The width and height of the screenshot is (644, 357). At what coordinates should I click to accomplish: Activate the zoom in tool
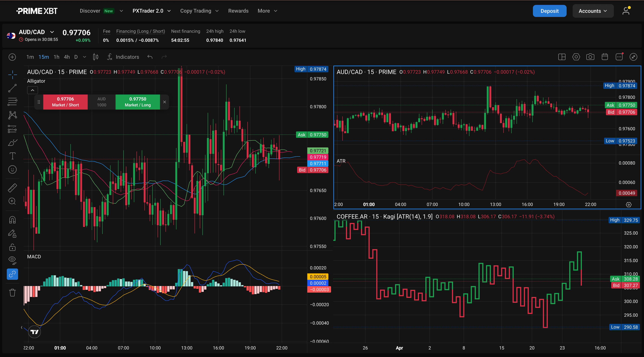[12, 201]
